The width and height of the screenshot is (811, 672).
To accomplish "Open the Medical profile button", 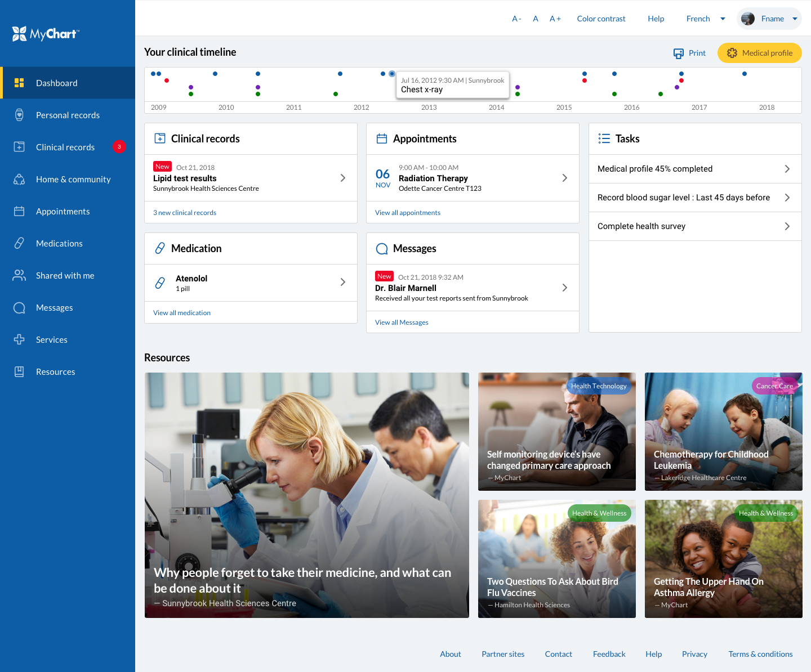I will pos(759,53).
